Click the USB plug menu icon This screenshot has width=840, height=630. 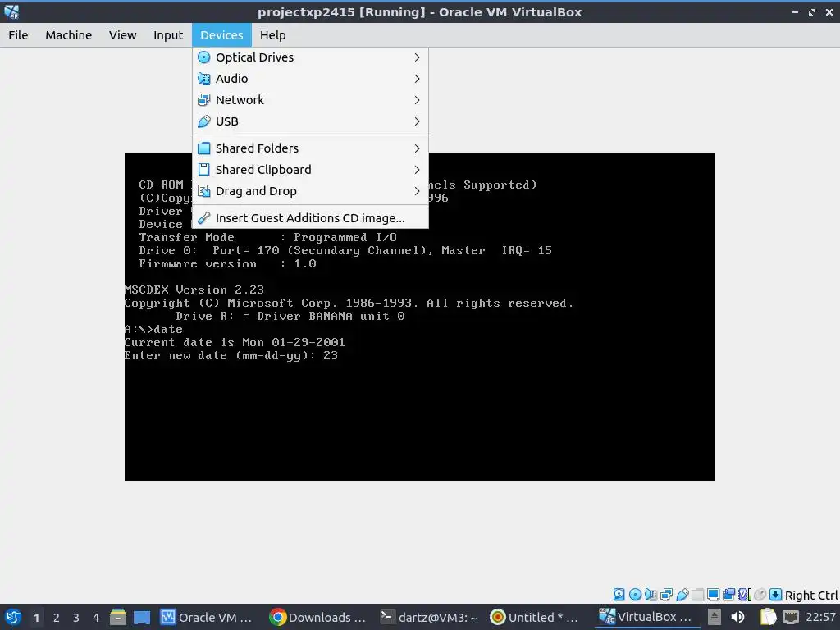point(204,121)
